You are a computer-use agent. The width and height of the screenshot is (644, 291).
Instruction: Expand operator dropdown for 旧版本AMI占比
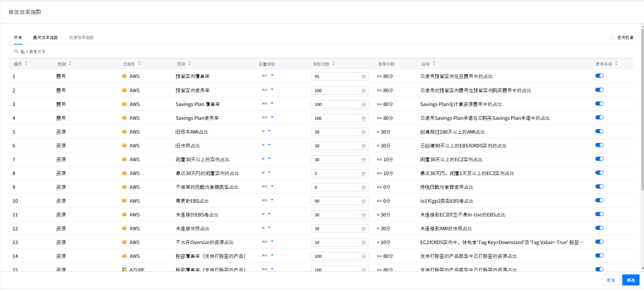click(269, 131)
